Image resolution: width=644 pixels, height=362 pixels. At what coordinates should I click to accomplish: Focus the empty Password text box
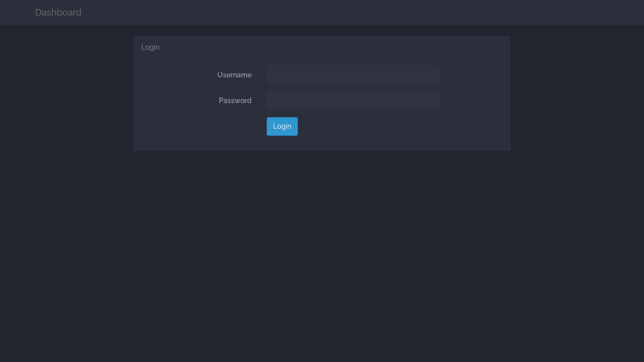pos(353,101)
